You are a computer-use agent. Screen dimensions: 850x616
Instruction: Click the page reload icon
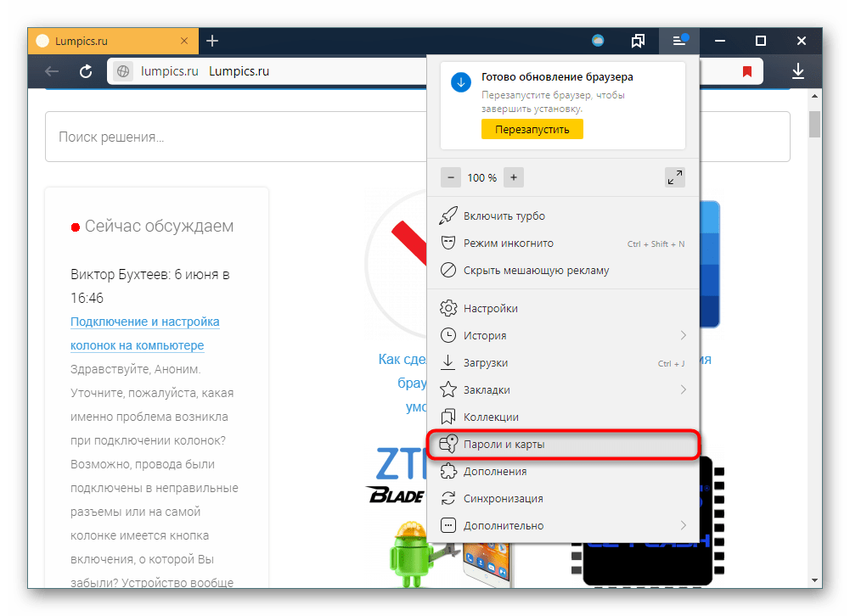(86, 72)
